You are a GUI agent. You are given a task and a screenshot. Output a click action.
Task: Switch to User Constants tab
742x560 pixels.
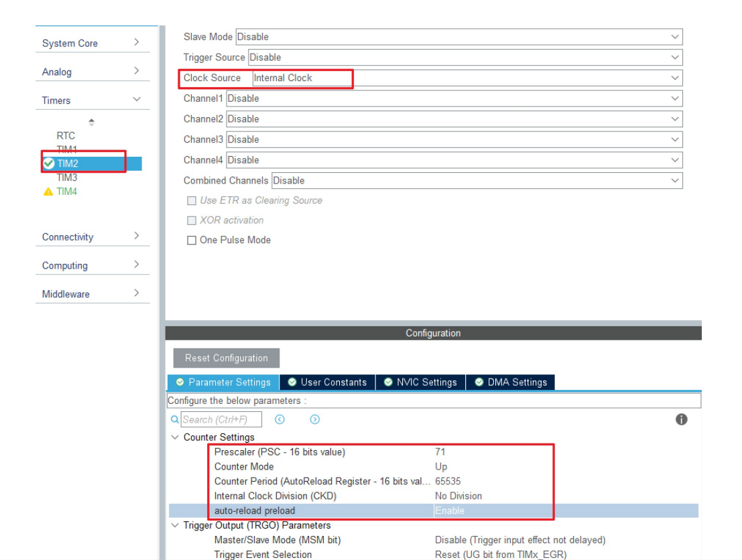[x=328, y=382]
